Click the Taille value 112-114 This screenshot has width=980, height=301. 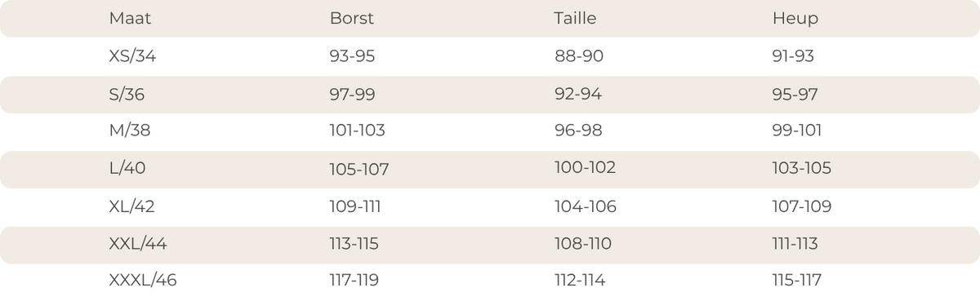579,281
